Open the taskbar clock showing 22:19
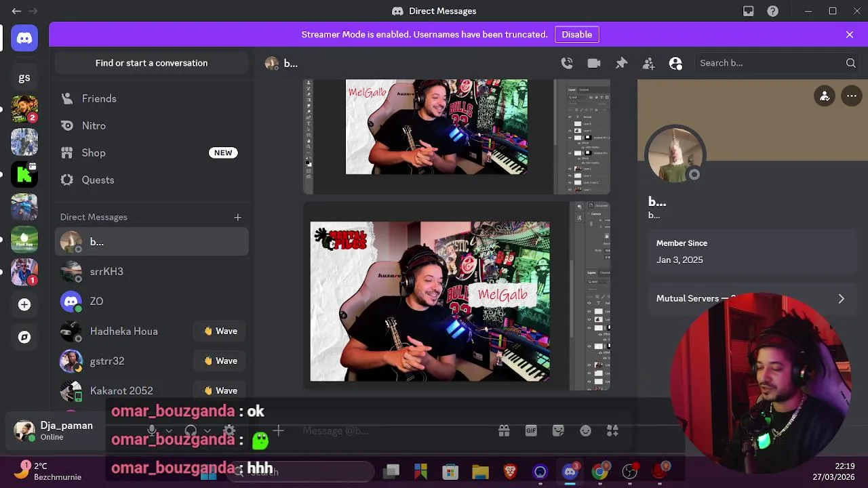 833,472
